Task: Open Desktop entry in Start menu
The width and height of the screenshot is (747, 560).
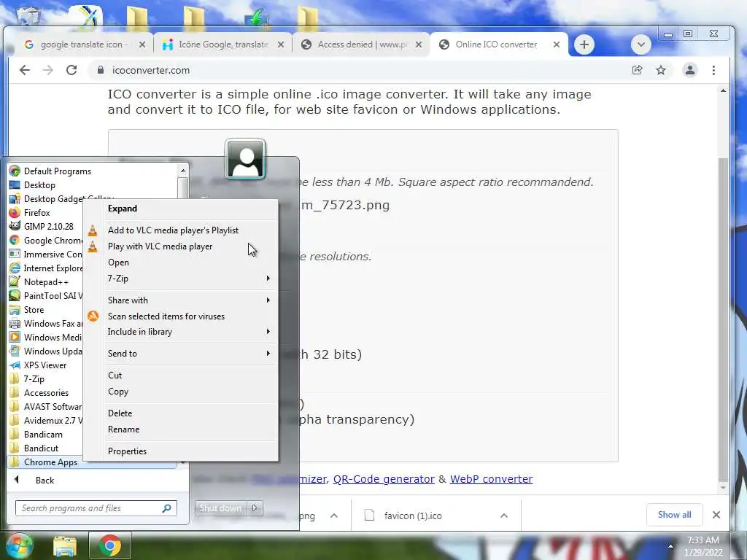Action: tap(92, 184)
